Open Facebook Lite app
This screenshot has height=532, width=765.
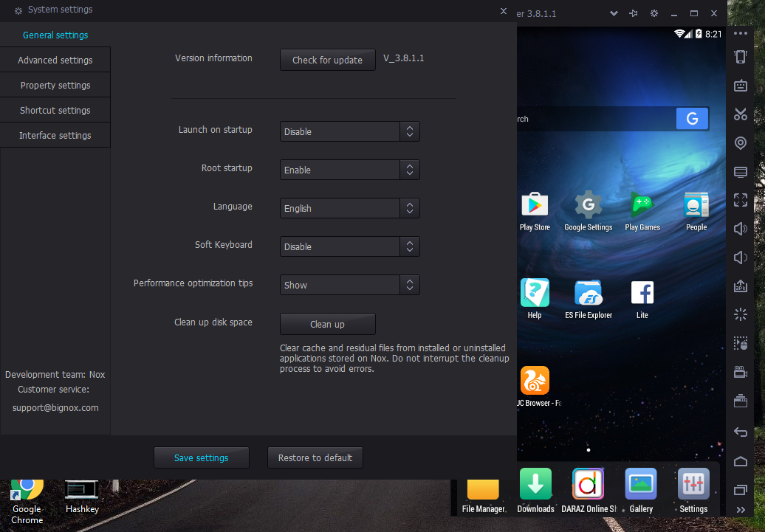click(x=642, y=293)
